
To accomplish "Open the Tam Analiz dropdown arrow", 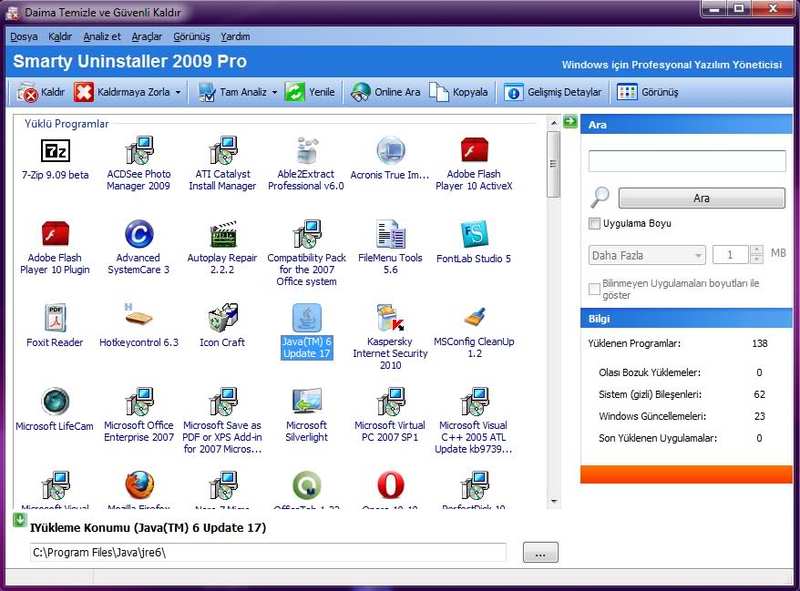I will tap(274, 92).
